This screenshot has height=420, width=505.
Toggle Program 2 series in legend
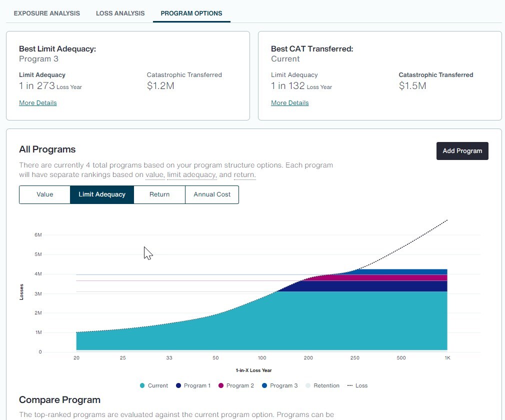pos(236,385)
